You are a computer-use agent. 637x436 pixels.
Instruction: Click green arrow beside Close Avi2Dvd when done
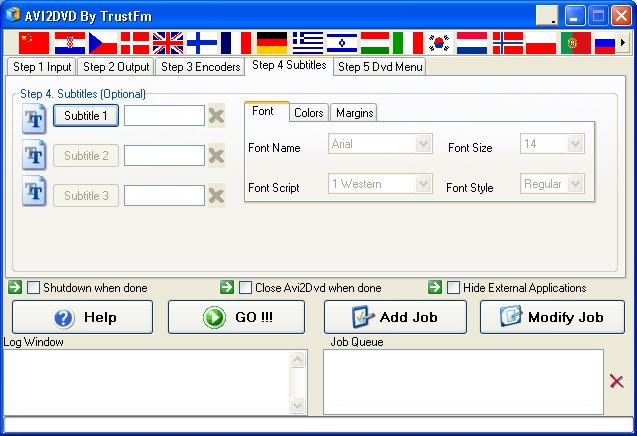click(x=227, y=287)
